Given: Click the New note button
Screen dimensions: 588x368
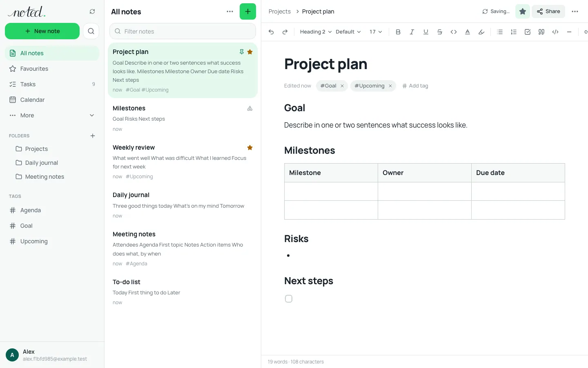Looking at the screenshot, I should click(42, 31).
